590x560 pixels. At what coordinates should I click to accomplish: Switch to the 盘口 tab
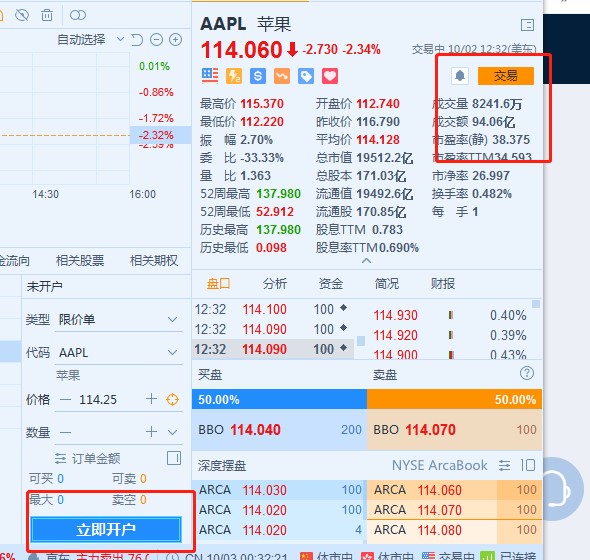218,283
